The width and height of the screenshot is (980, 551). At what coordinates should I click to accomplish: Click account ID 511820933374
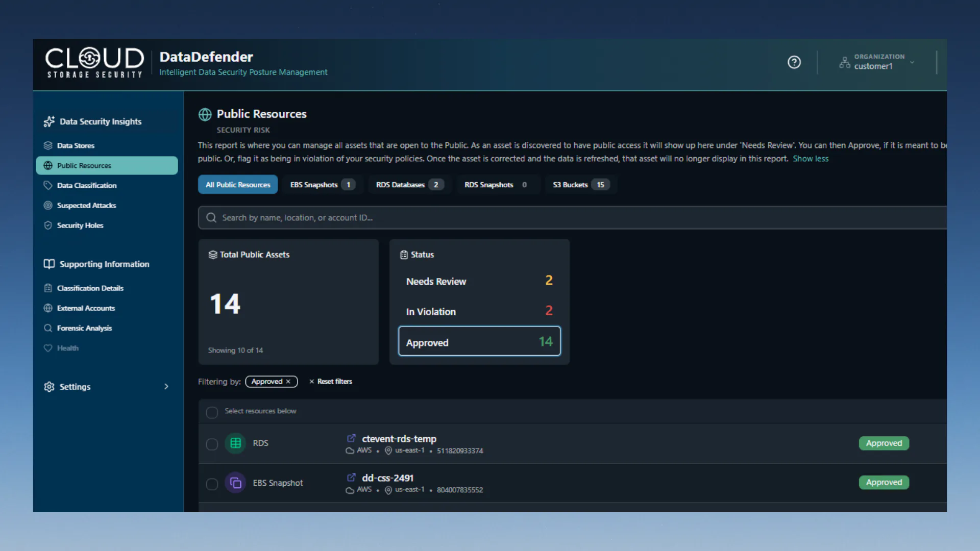click(x=460, y=451)
